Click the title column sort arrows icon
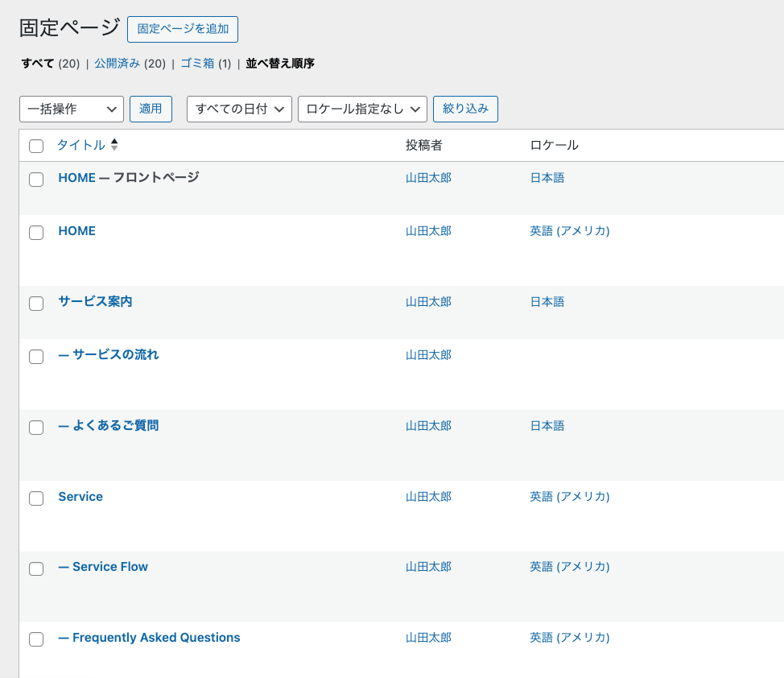The image size is (784, 678). click(114, 145)
